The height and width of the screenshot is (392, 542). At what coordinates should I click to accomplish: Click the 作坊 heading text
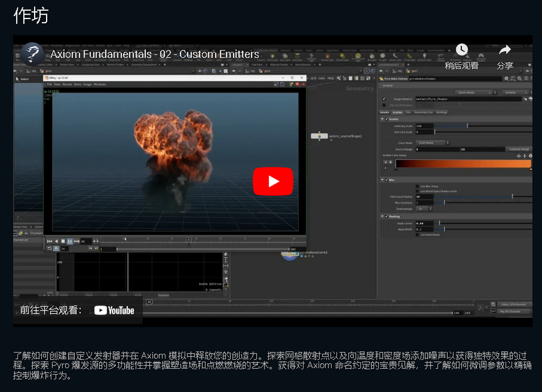(x=31, y=16)
